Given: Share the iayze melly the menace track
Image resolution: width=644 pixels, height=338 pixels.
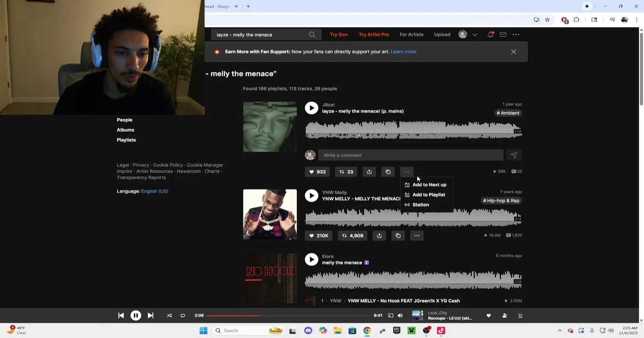Looking at the screenshot, I should [369, 172].
